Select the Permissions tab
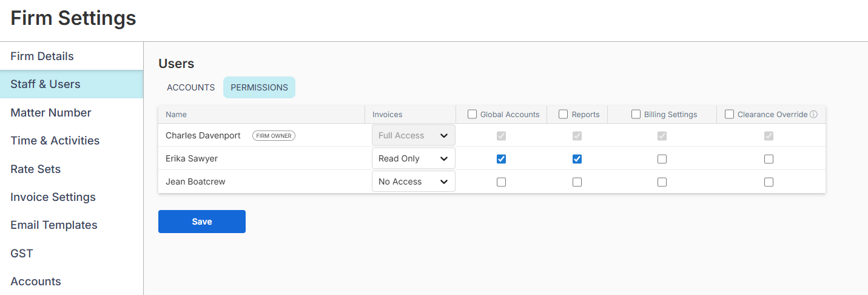The width and height of the screenshot is (868, 295). tap(259, 87)
